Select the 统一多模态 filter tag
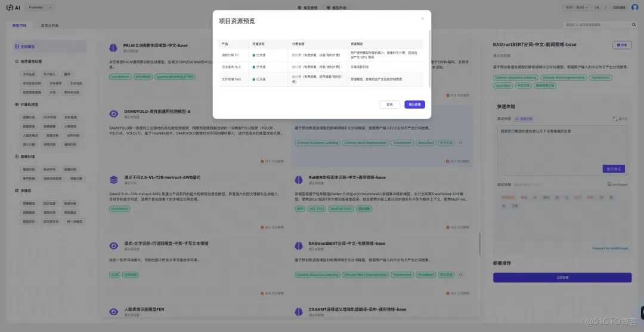This screenshot has width=644, height=332. [75, 222]
